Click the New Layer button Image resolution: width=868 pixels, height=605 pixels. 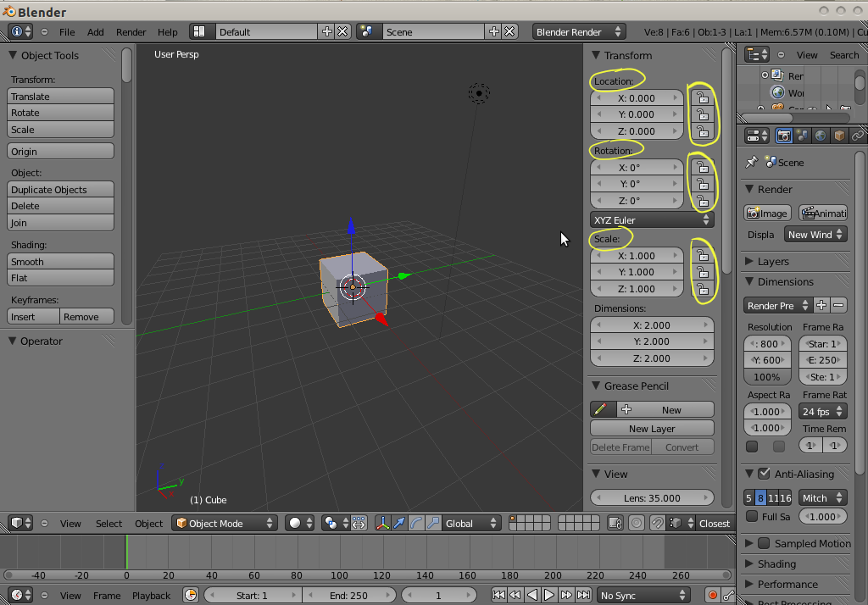652,429
